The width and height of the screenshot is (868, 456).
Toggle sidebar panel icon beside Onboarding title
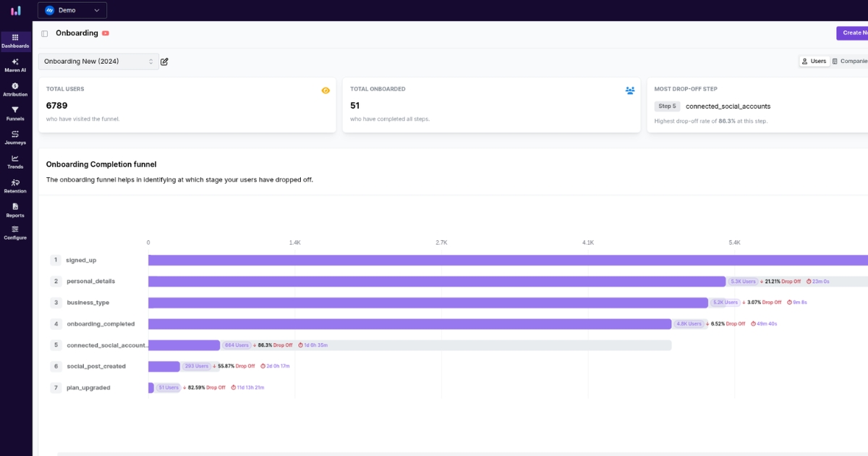(x=45, y=33)
